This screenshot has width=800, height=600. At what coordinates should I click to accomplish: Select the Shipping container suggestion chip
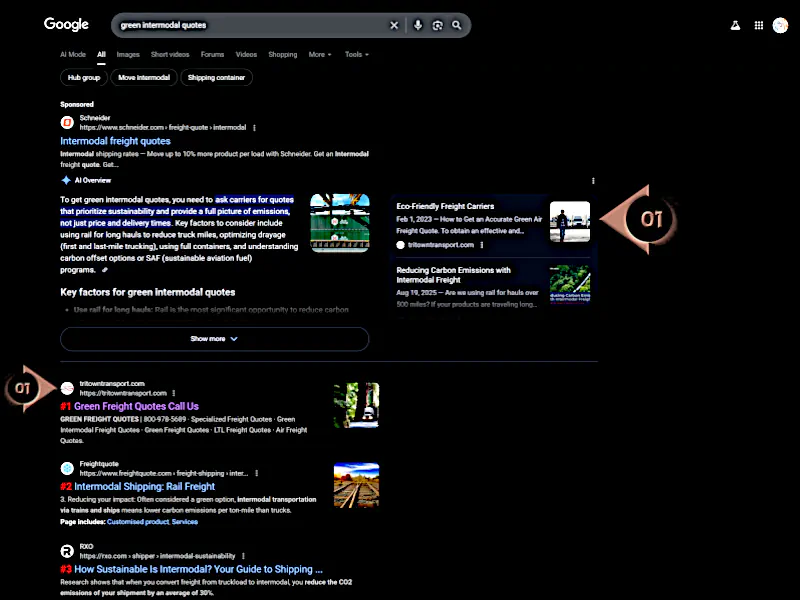click(216, 78)
